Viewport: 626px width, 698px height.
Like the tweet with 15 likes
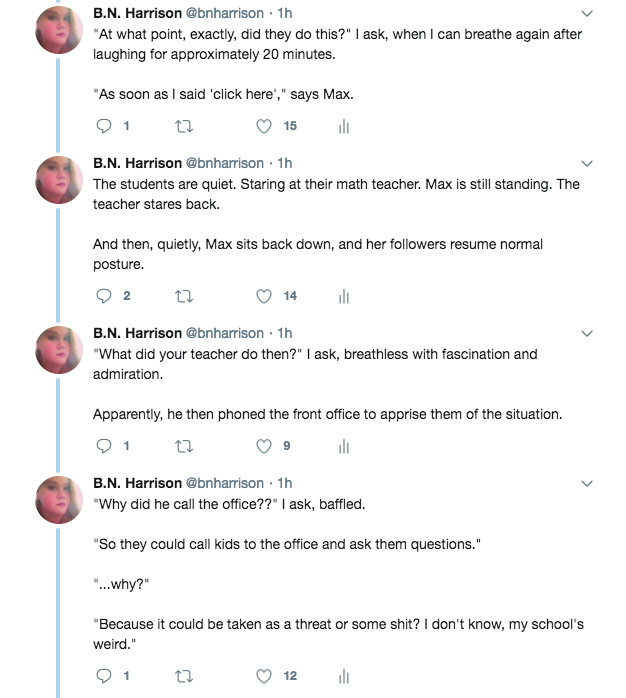264,126
